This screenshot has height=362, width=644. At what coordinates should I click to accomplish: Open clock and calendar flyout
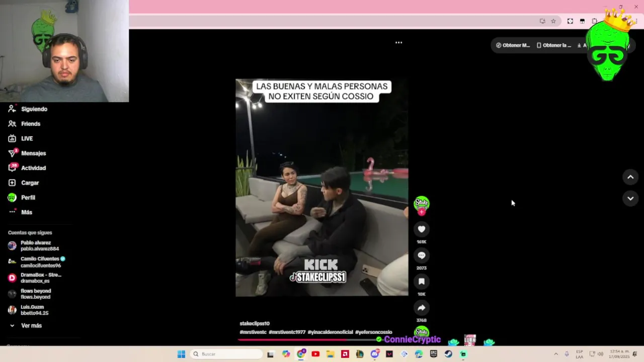coord(620,354)
